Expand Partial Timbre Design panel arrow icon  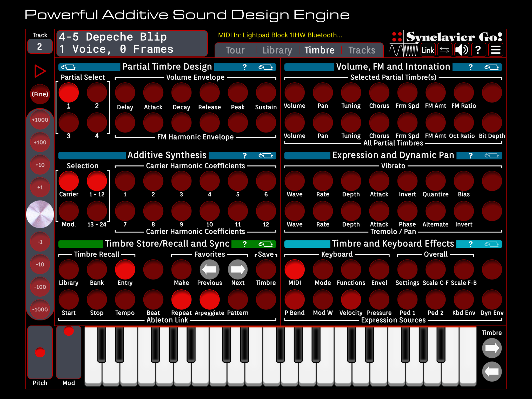coord(265,67)
